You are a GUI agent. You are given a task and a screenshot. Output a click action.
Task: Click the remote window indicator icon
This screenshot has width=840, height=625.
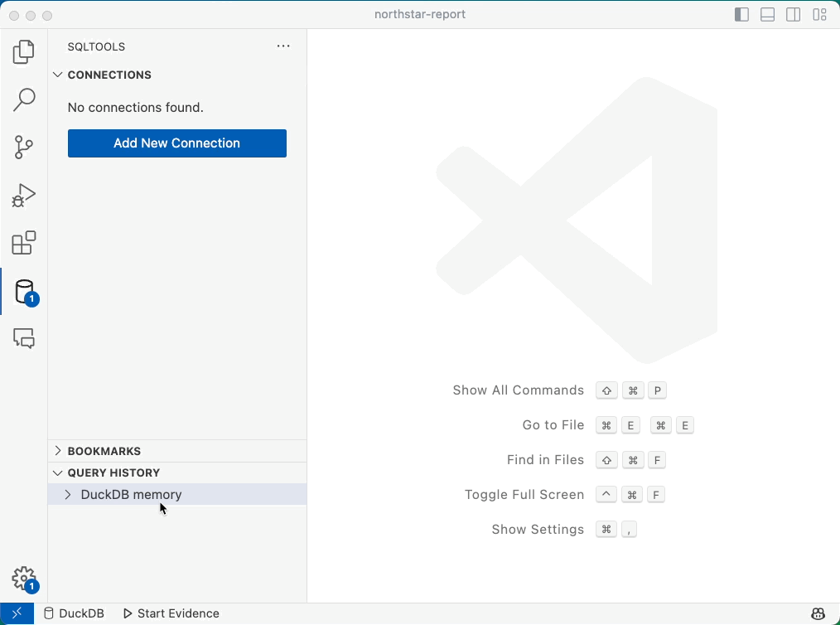(17, 613)
